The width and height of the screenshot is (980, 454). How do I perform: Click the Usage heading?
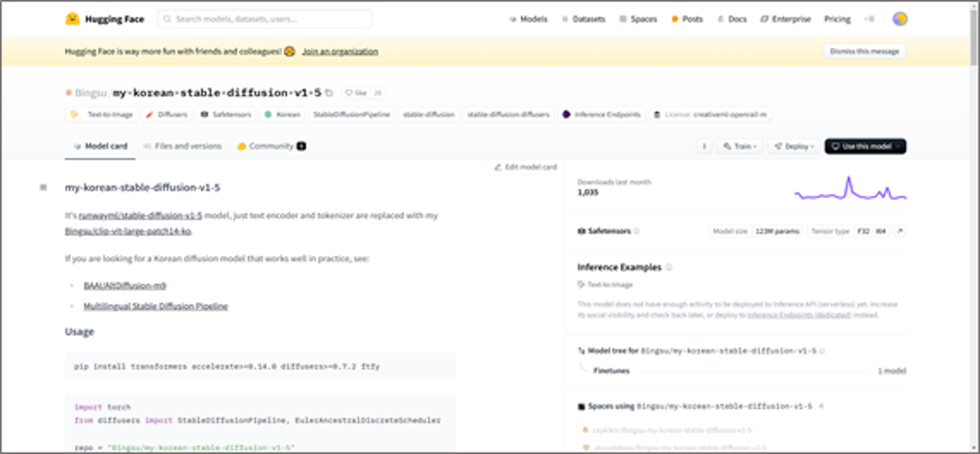pyautogui.click(x=79, y=332)
